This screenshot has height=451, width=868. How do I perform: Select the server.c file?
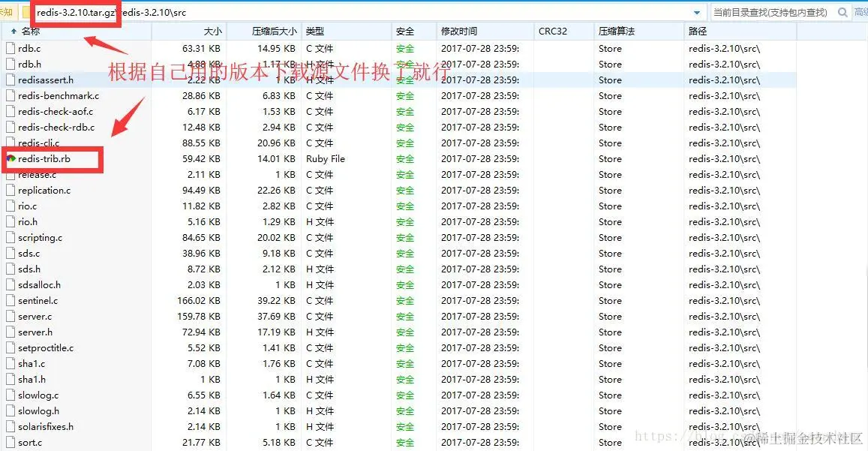pyautogui.click(x=35, y=317)
